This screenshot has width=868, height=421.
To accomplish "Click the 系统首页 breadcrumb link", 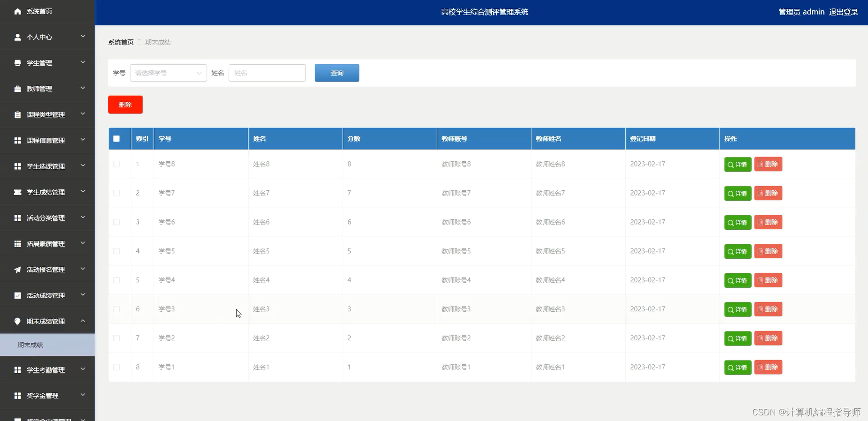I will point(121,42).
